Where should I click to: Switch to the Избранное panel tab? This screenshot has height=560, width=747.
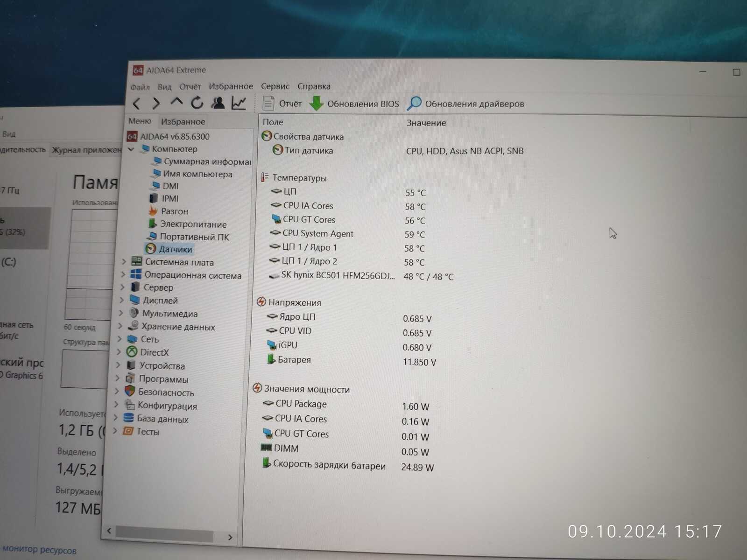[x=183, y=122]
